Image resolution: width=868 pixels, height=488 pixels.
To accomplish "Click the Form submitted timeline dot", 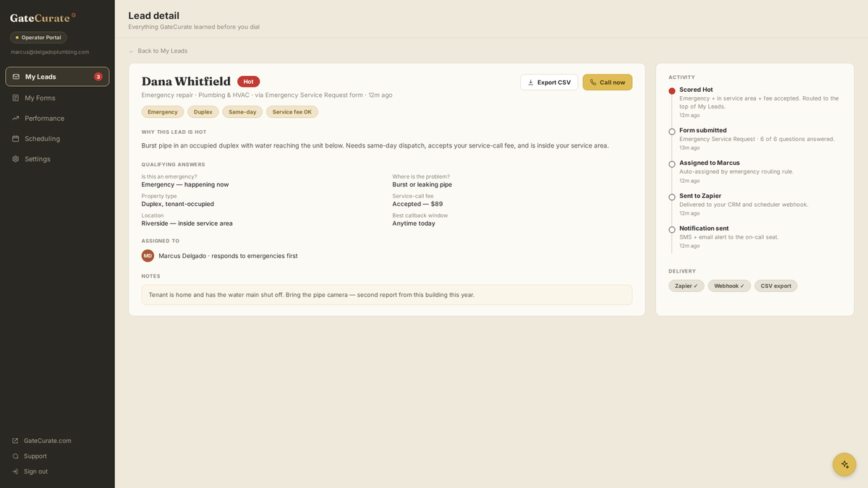I will (672, 132).
